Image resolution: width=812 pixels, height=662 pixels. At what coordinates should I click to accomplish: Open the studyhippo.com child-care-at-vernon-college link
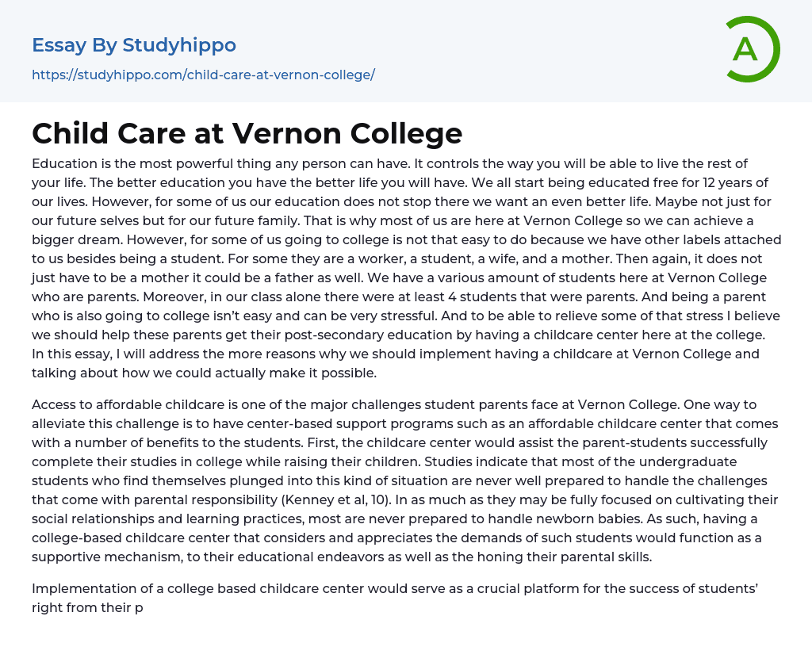point(203,75)
